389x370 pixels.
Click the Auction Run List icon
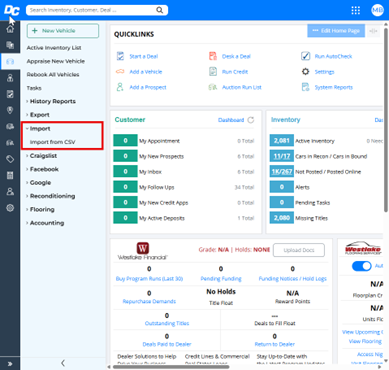213,87
